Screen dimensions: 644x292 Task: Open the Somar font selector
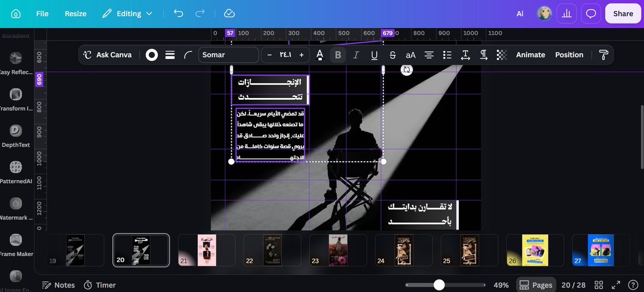[x=229, y=55]
